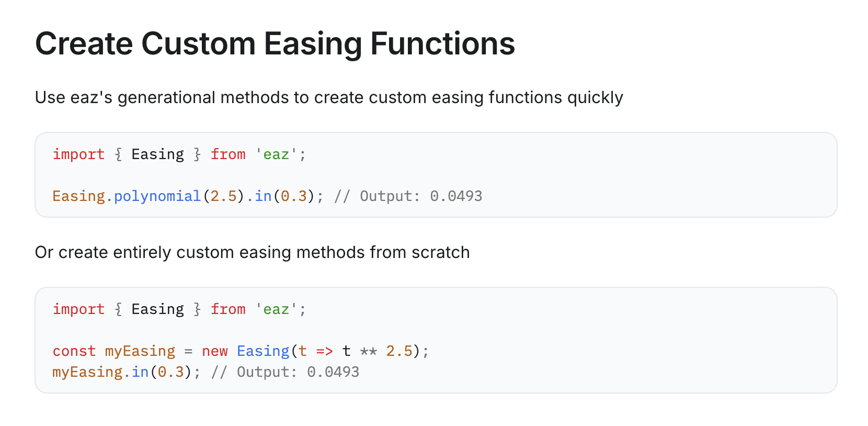The image size is (868, 426).
Task: Click the 'Create Custom Easing Functions' heading
Action: click(x=275, y=43)
